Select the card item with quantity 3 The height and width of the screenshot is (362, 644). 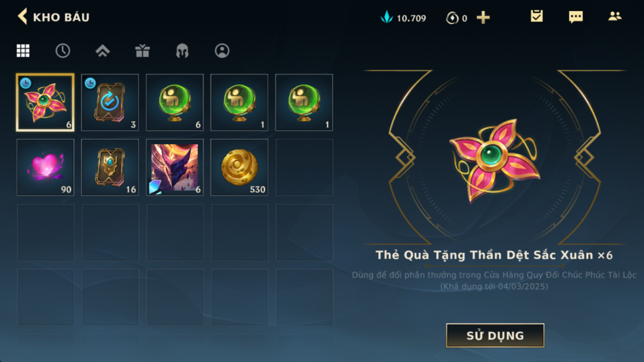pyautogui.click(x=110, y=103)
